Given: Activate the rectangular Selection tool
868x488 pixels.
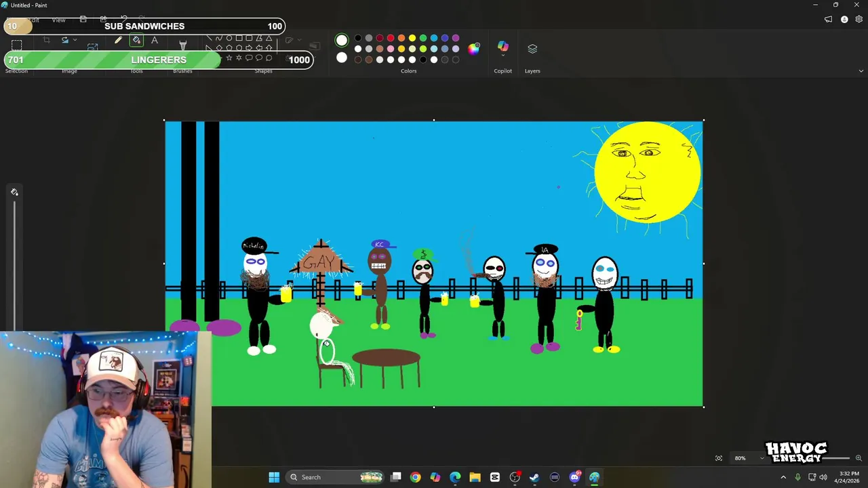Looking at the screenshot, I should click(17, 45).
